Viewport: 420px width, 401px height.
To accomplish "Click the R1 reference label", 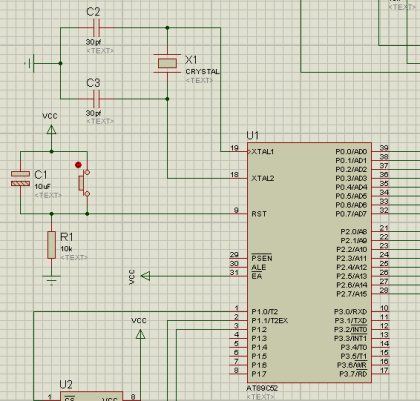I will (67, 237).
